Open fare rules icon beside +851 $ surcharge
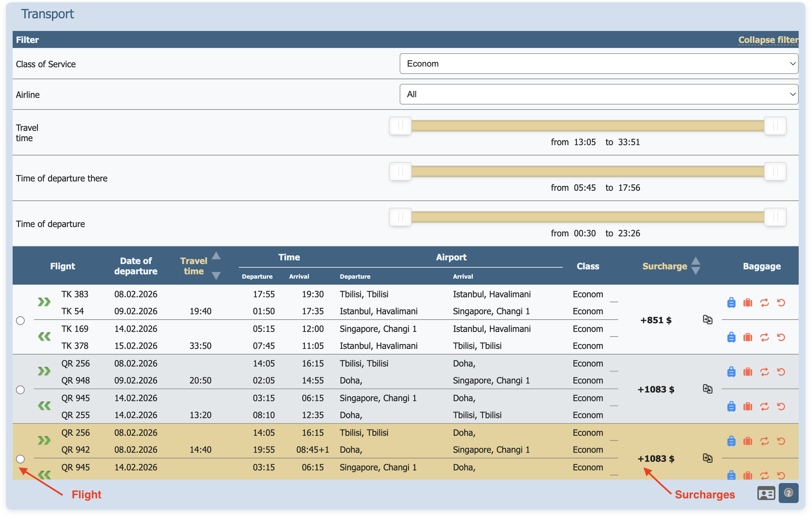812x520 pixels. (x=707, y=320)
